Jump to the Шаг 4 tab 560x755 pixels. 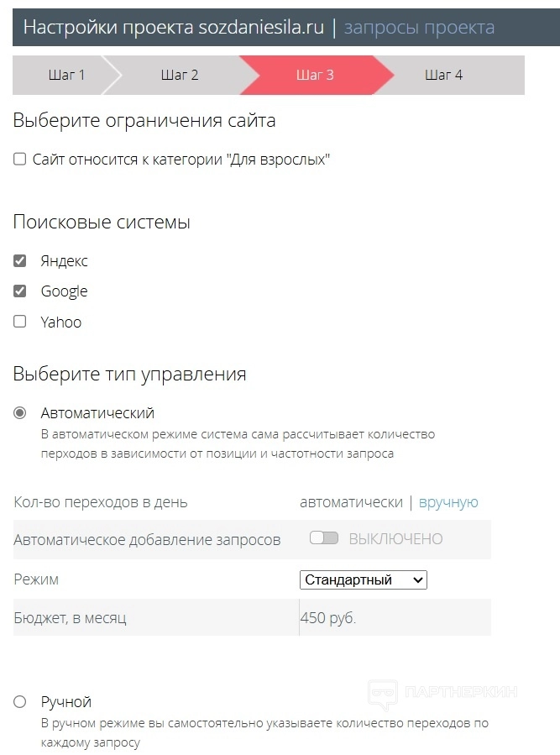pyautogui.click(x=444, y=75)
